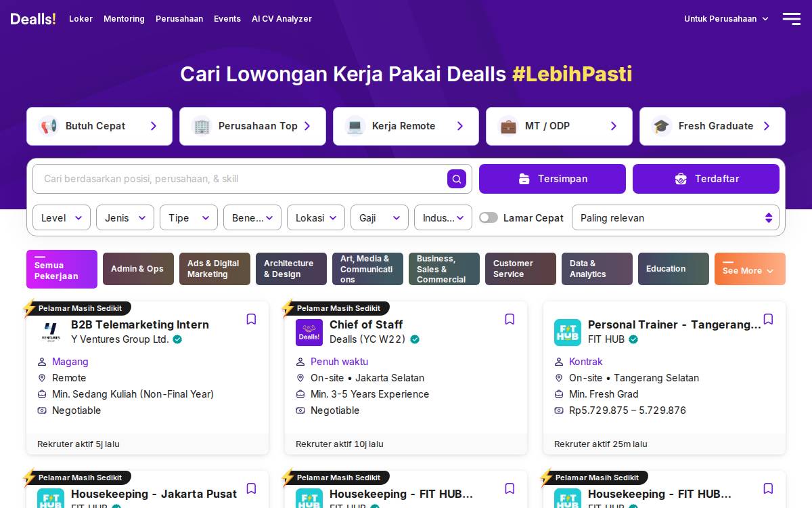Open the Jenis filter dropdown
Image resolution: width=812 pixels, height=508 pixels.
125,217
